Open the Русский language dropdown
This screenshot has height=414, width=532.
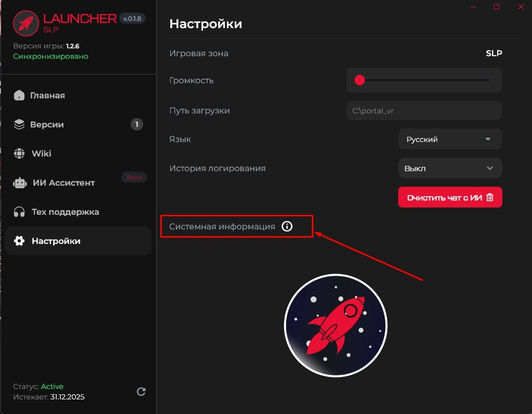click(x=450, y=139)
